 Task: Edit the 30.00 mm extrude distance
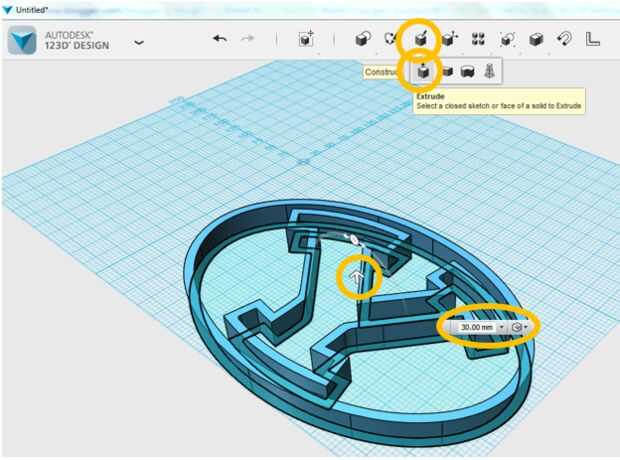point(477,327)
